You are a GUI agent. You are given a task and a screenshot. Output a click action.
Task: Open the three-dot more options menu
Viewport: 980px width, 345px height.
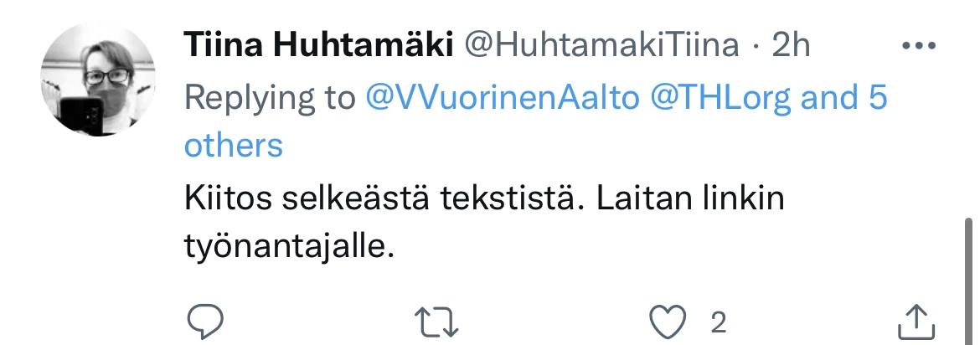[916, 46]
